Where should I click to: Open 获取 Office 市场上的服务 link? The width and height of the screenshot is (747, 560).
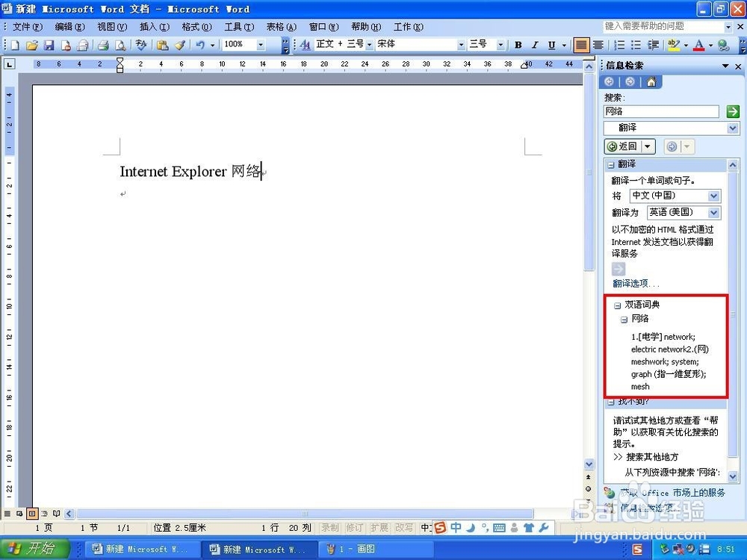coord(673,493)
